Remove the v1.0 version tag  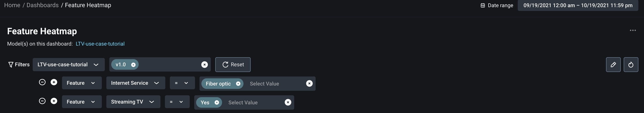pos(133,65)
